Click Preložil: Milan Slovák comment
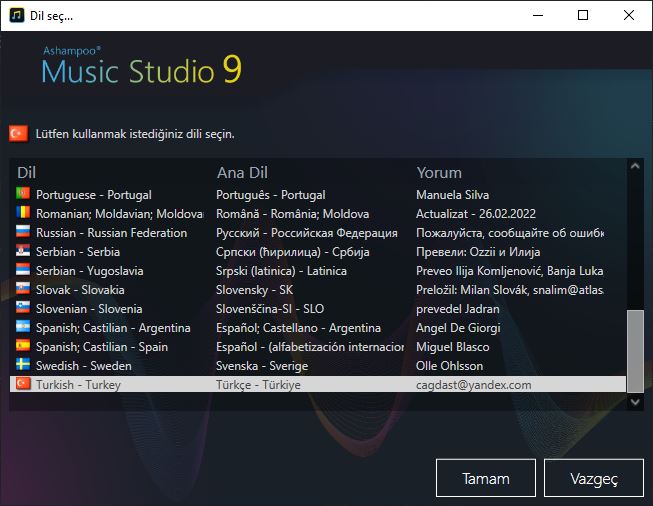The height and width of the screenshot is (506, 653). [510, 290]
